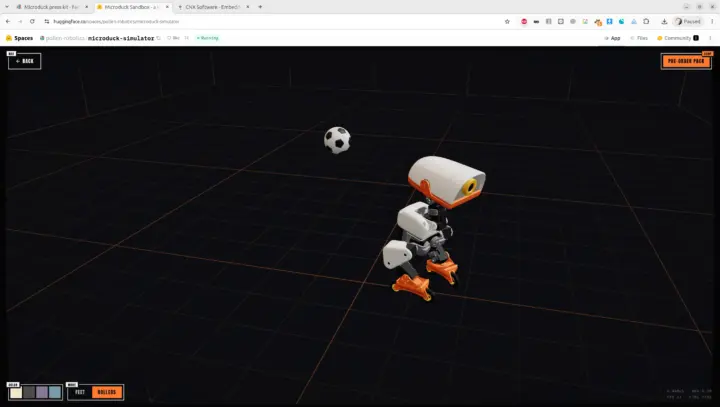Switch mode to ROLLERS
Screen dimensions: 720x407
107,392
